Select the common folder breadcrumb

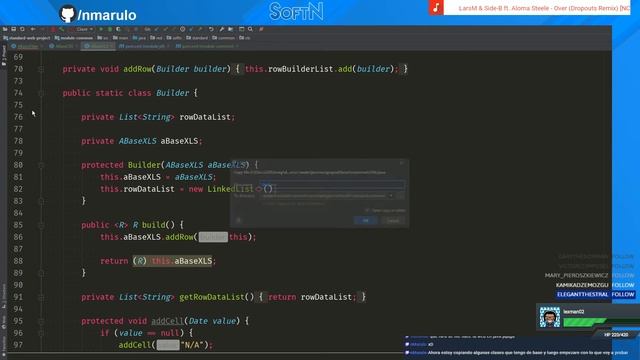[223, 38]
